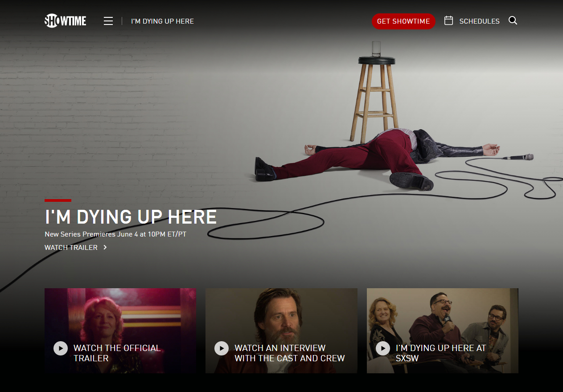
Task: Click the I'M DYING UP HERE hero title
Action: coord(131,217)
